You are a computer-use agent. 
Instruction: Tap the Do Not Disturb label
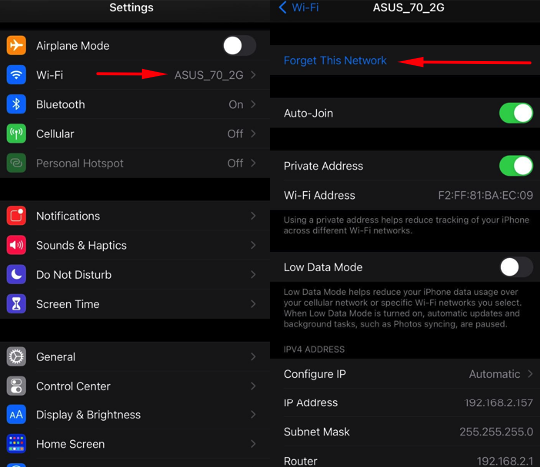click(74, 274)
